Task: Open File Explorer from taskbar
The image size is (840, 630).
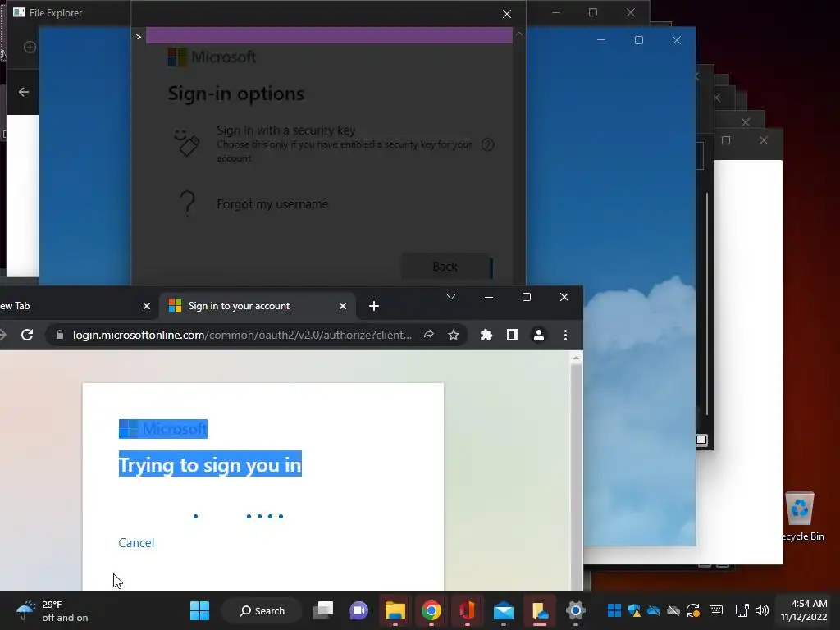Action: click(x=395, y=610)
